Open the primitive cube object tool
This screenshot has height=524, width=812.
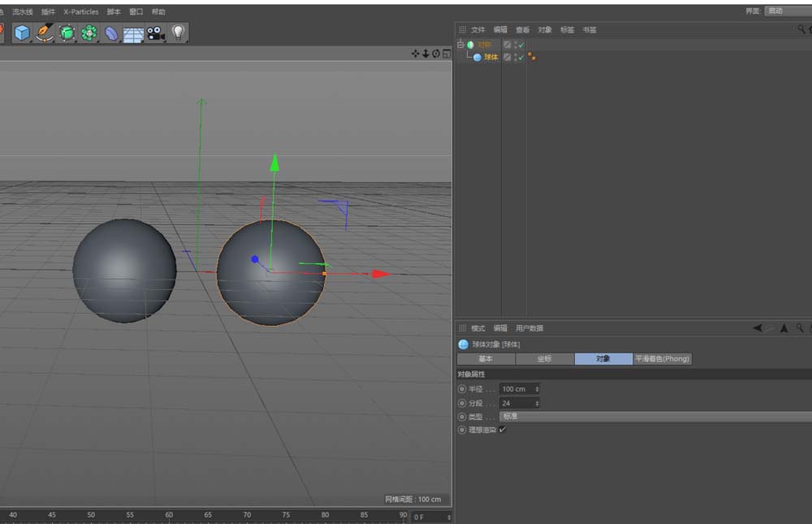(22, 33)
